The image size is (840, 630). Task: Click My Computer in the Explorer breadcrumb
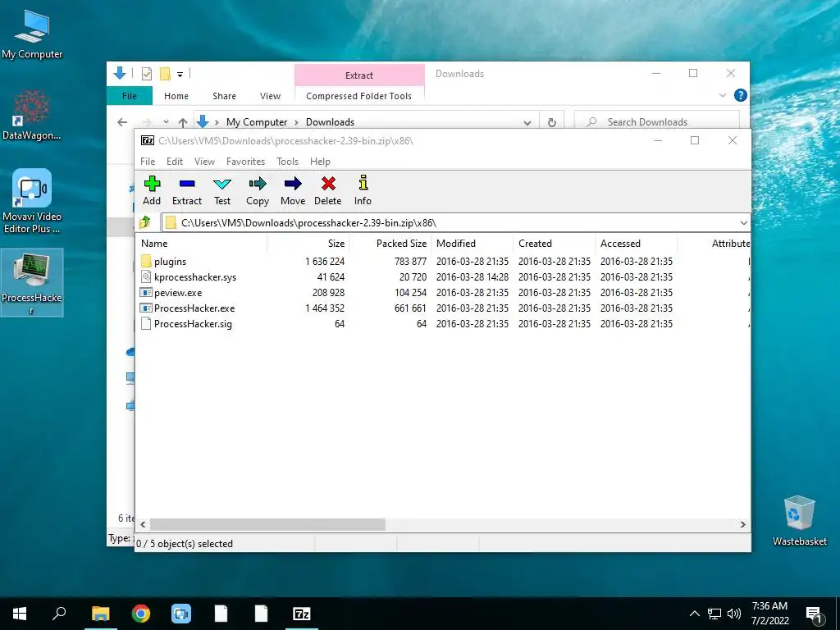[257, 122]
